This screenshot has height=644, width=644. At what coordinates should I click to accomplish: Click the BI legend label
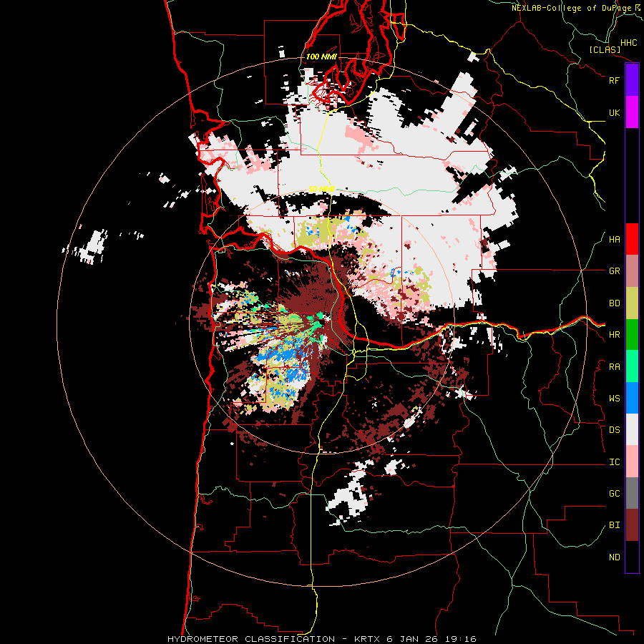pyautogui.click(x=614, y=525)
